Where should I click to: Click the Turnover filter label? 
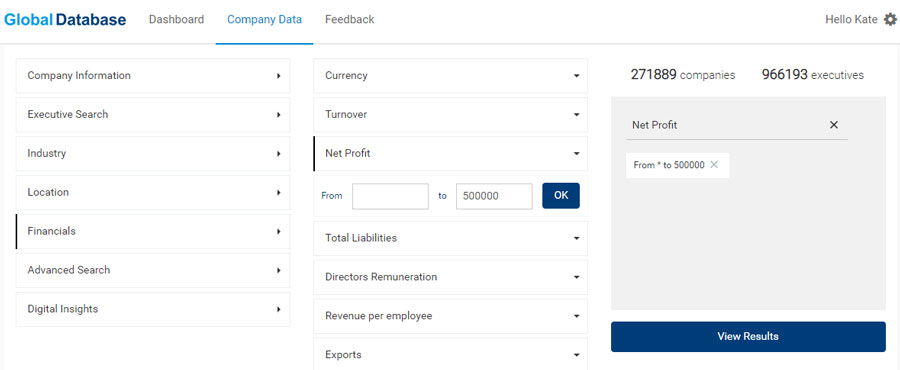(x=346, y=115)
